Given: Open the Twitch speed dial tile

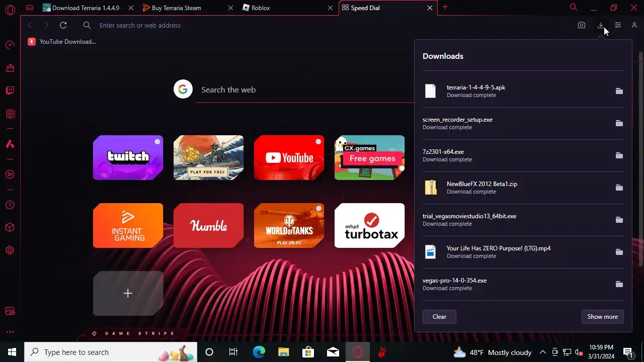Looking at the screenshot, I should (128, 157).
